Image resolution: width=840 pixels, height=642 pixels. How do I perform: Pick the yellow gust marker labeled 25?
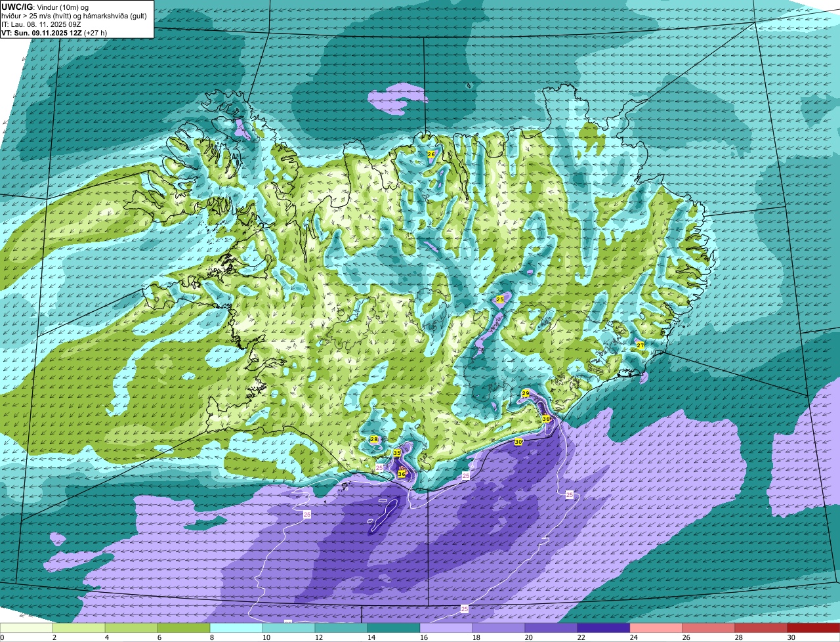[x=500, y=299]
